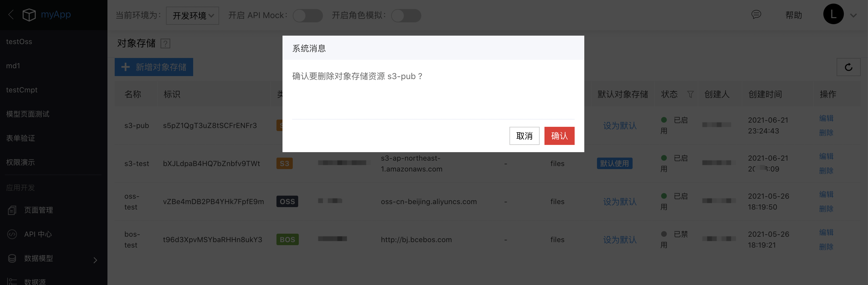Viewport: 868px width, 285px height.
Task: Click the 页面管理 sidebar icon
Action: (x=12, y=210)
